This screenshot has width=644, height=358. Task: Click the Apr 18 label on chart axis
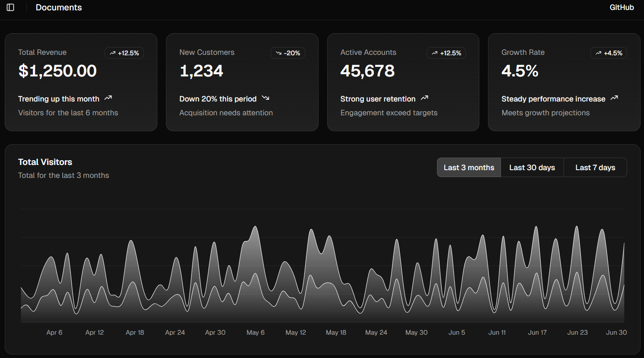tap(135, 333)
